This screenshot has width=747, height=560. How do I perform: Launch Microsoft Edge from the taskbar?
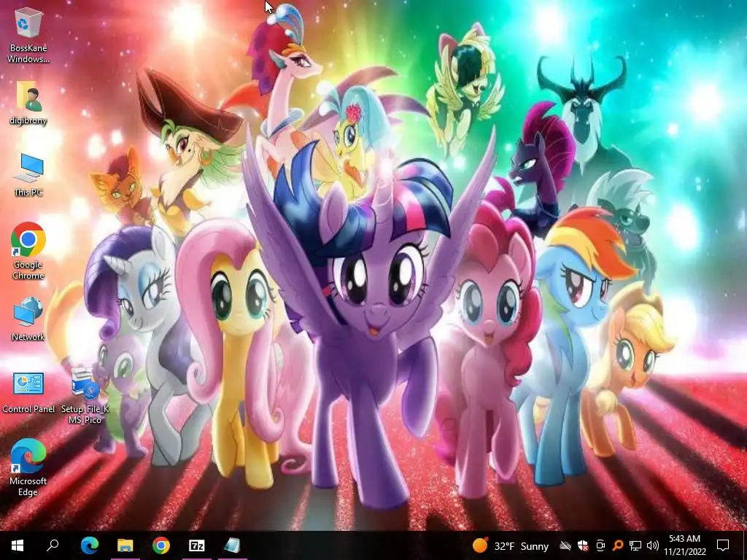(90, 545)
